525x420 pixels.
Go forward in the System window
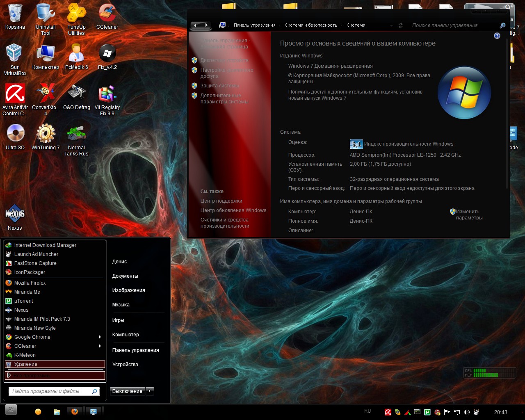[x=206, y=25]
